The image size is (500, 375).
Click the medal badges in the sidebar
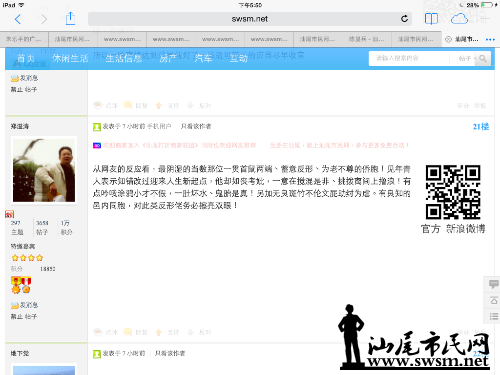tap(21, 285)
